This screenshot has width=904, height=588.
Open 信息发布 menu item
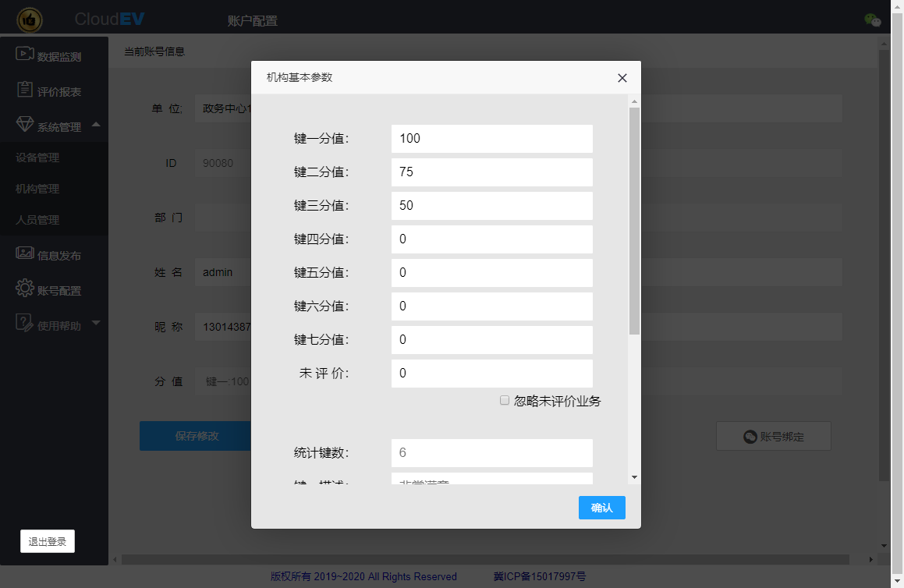[x=54, y=253]
